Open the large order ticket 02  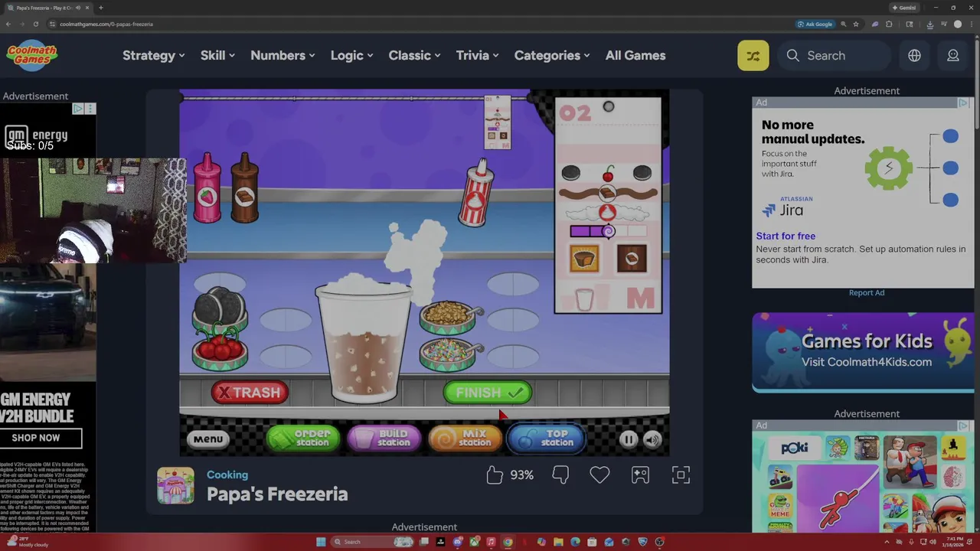coord(608,205)
